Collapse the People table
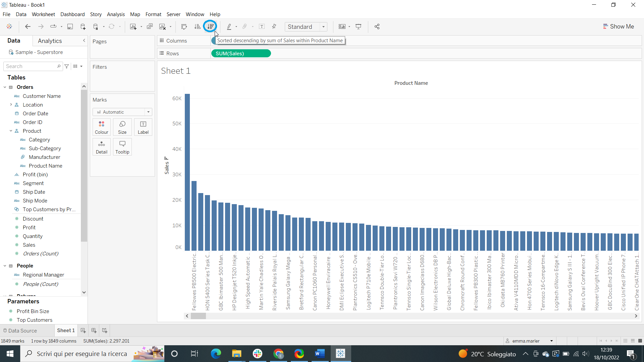 click(5, 266)
